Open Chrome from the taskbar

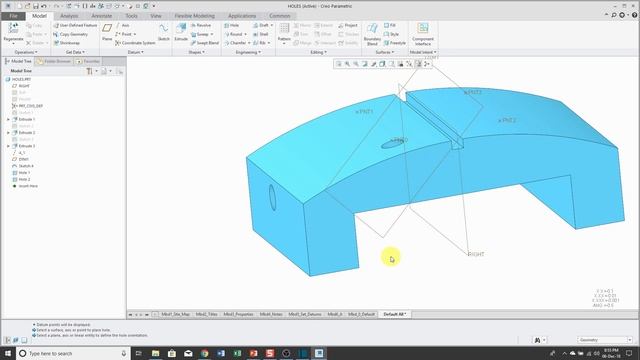click(204, 353)
